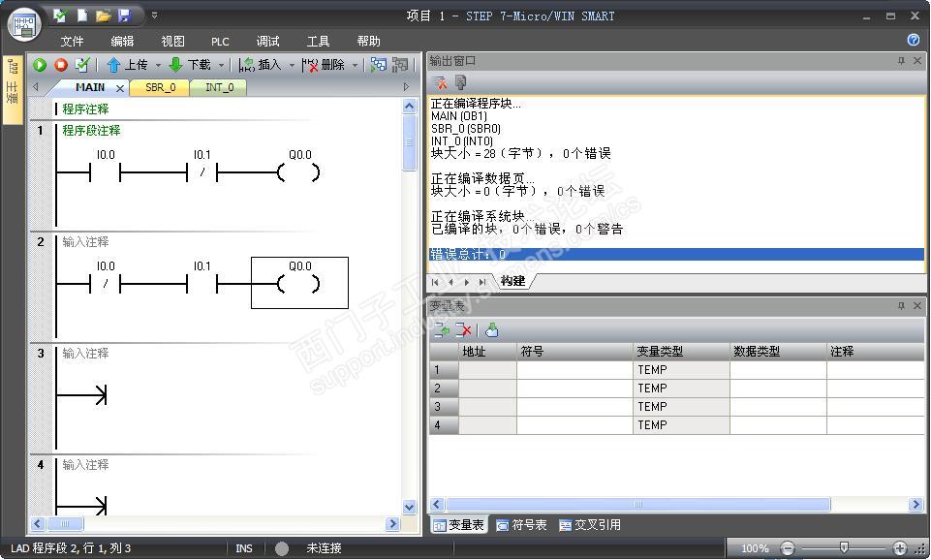This screenshot has height=560, width=931.
Task: Insert a row in variable table icon
Action: point(442,330)
